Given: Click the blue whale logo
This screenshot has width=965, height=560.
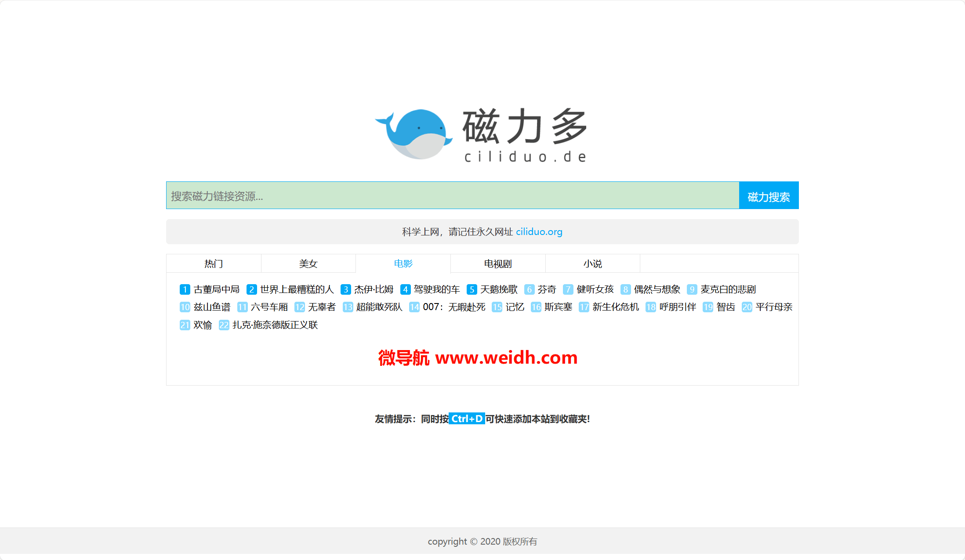Looking at the screenshot, I should point(414,134).
